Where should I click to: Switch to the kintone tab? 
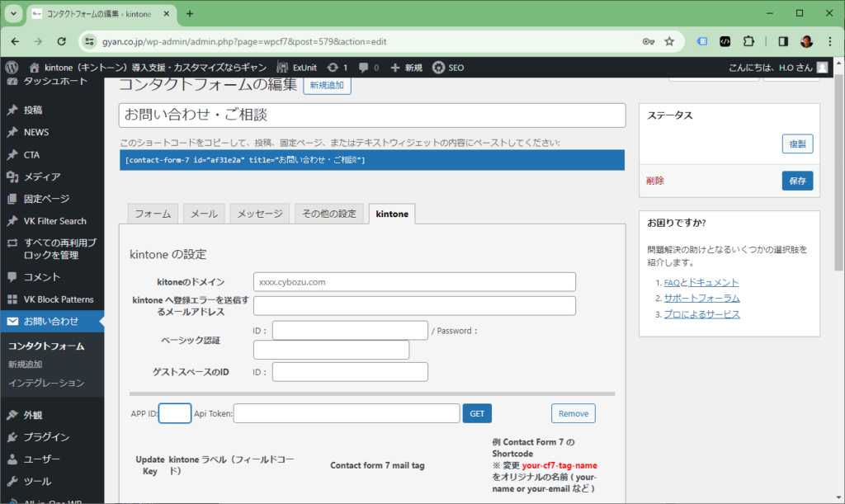[392, 214]
